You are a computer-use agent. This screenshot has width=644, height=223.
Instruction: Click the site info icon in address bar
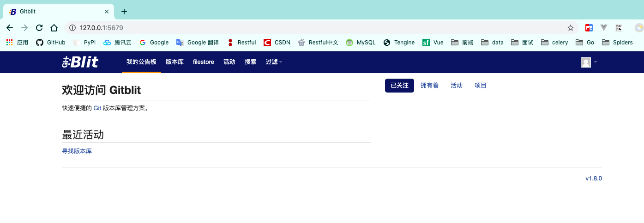coord(72,28)
